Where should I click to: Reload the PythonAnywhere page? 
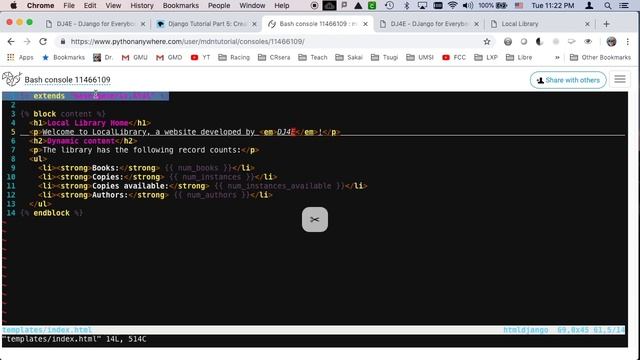point(43,42)
